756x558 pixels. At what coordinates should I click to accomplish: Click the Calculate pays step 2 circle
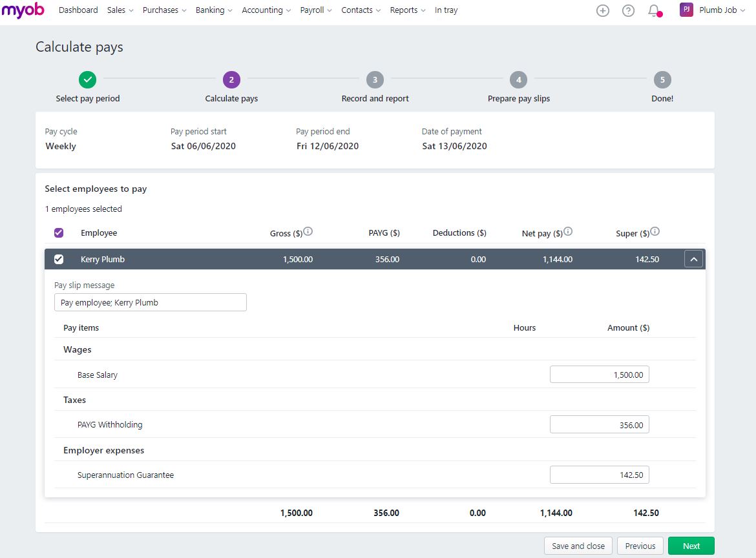pos(231,79)
